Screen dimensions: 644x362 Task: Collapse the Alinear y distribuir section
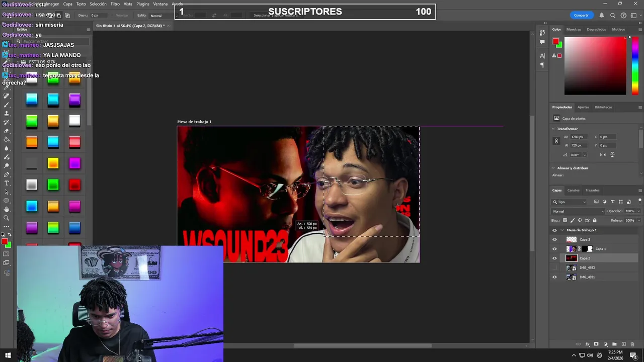553,168
